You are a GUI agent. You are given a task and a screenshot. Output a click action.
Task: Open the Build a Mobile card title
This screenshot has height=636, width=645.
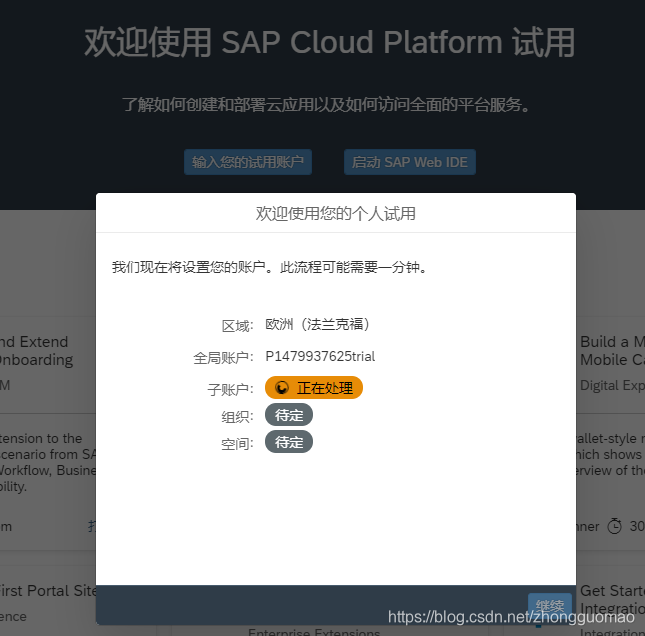click(x=613, y=351)
